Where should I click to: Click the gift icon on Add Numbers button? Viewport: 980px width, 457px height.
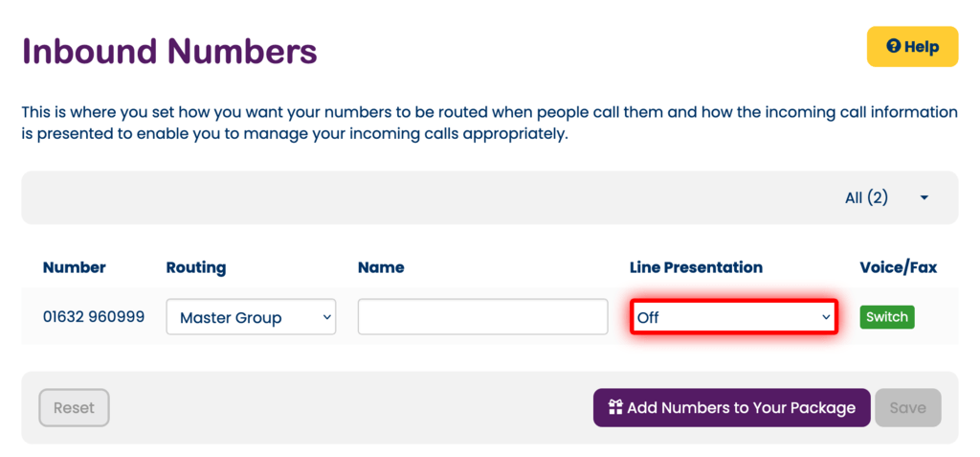615,407
